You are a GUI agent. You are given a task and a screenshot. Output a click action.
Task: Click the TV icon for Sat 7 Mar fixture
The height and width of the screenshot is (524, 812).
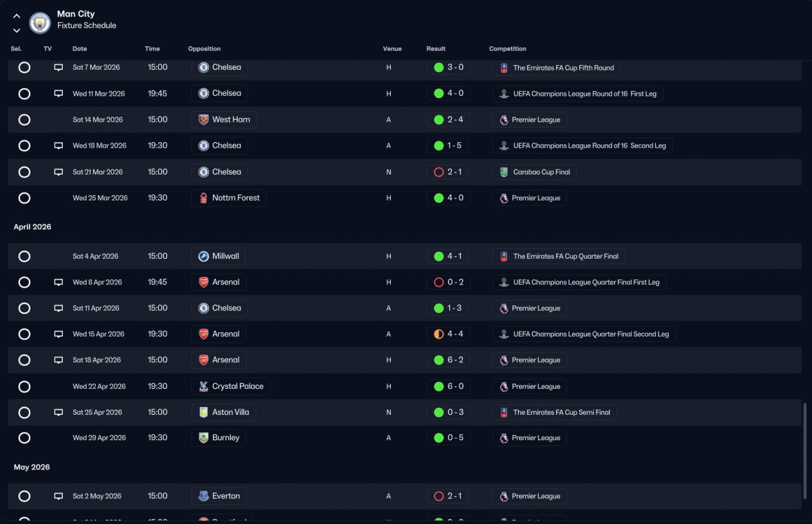point(58,67)
